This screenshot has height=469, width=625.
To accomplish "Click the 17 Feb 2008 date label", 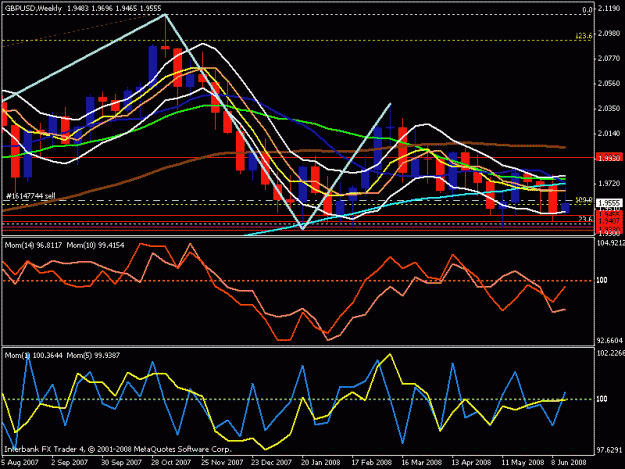I will (x=371, y=463).
